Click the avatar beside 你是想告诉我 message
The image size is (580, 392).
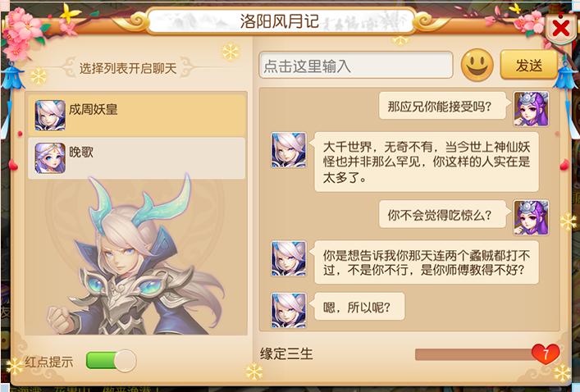[x=289, y=259]
